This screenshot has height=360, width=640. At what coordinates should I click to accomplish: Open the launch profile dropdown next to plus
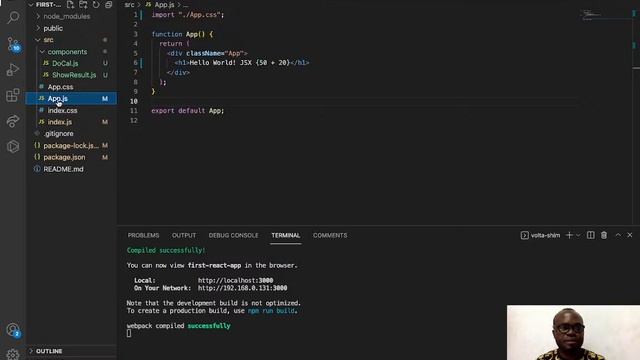point(578,236)
